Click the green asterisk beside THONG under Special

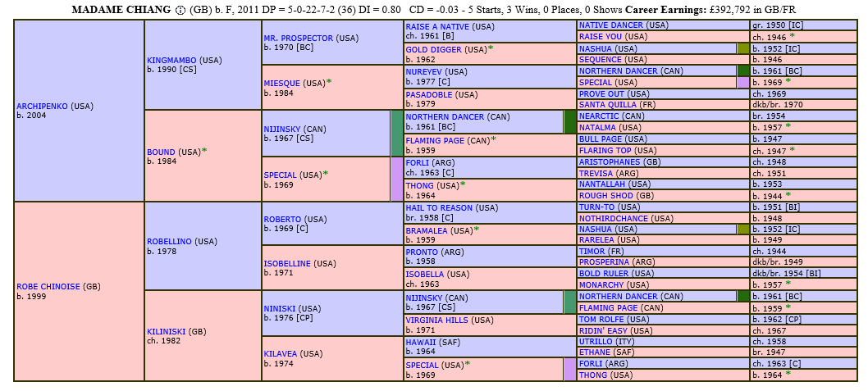point(463,184)
